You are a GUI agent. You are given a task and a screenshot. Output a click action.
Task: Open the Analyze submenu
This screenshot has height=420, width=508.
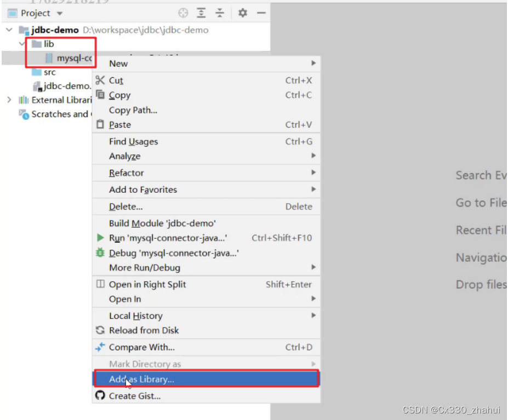pos(207,156)
